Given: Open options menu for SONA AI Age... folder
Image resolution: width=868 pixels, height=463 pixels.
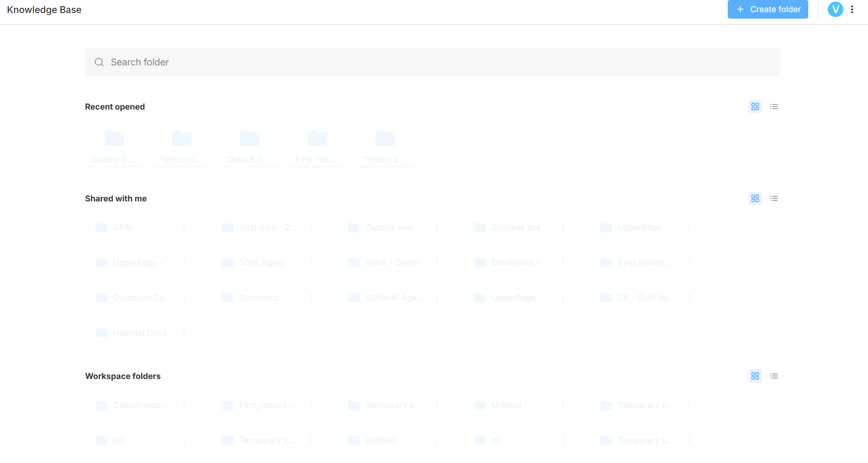Looking at the screenshot, I should click(x=437, y=298).
